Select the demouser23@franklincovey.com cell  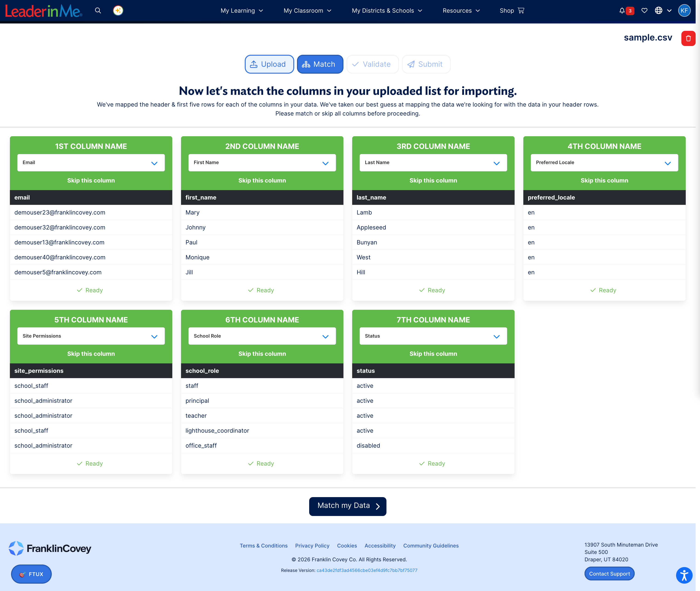point(91,212)
